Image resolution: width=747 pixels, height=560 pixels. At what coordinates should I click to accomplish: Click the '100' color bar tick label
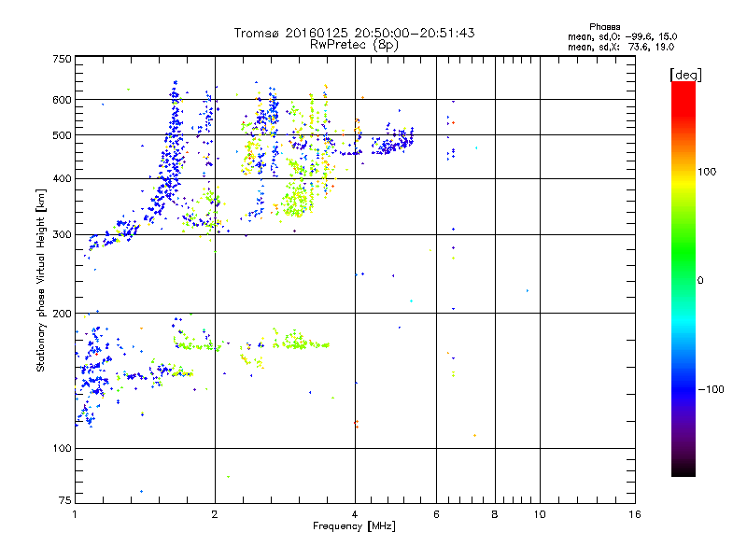pos(707,172)
